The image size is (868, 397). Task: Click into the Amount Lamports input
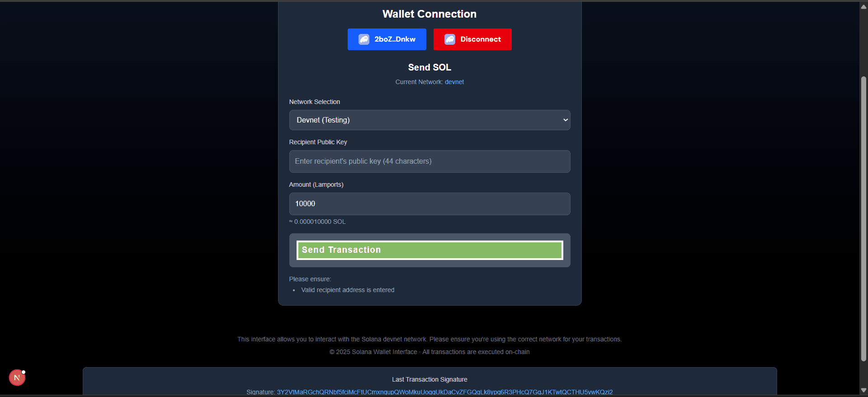[x=429, y=204]
